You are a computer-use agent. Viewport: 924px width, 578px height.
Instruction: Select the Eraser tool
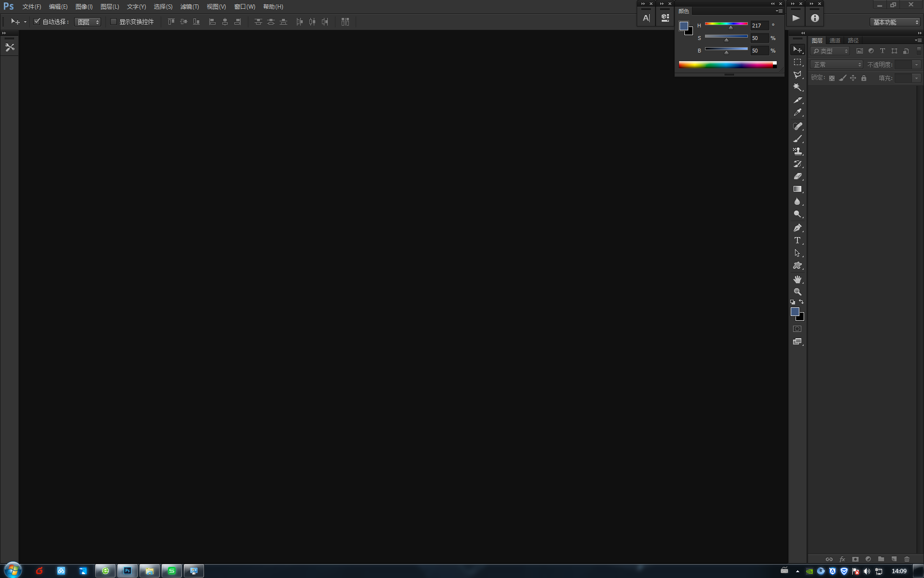(797, 176)
